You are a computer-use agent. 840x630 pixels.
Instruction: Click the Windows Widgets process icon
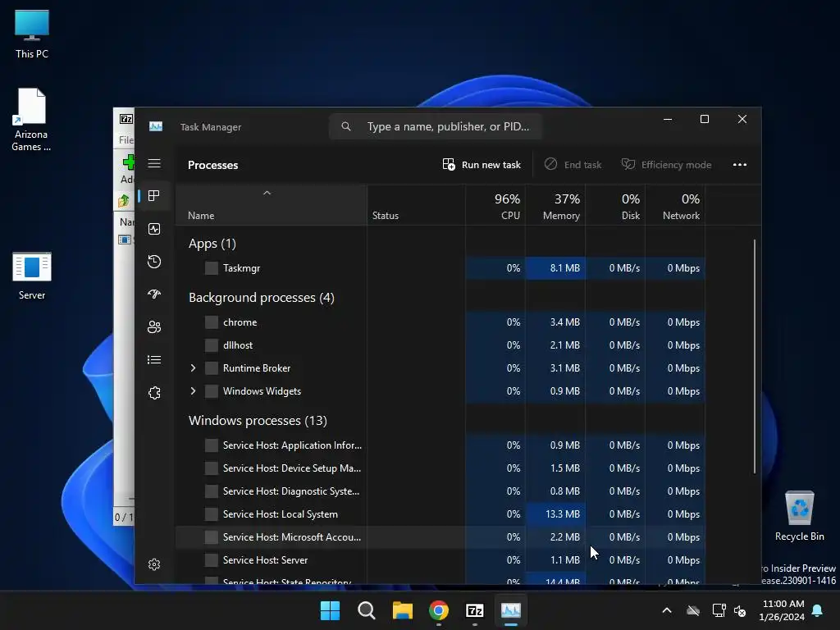click(x=212, y=391)
